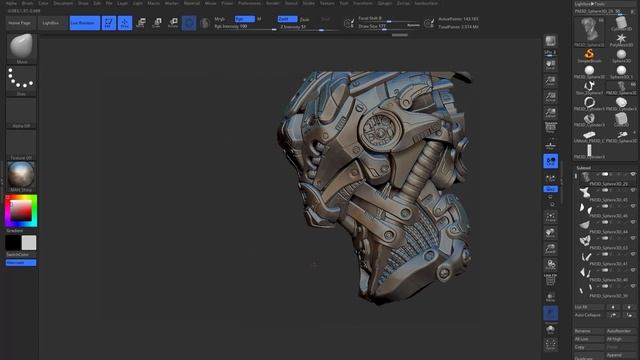This screenshot has width=640, height=360.
Task: Toggle Live Boolean button
Action: [x=84, y=23]
